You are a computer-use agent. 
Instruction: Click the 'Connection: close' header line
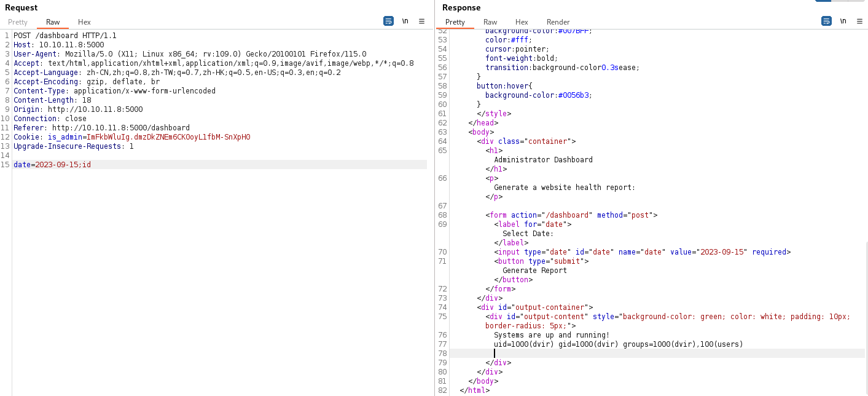[x=50, y=119]
